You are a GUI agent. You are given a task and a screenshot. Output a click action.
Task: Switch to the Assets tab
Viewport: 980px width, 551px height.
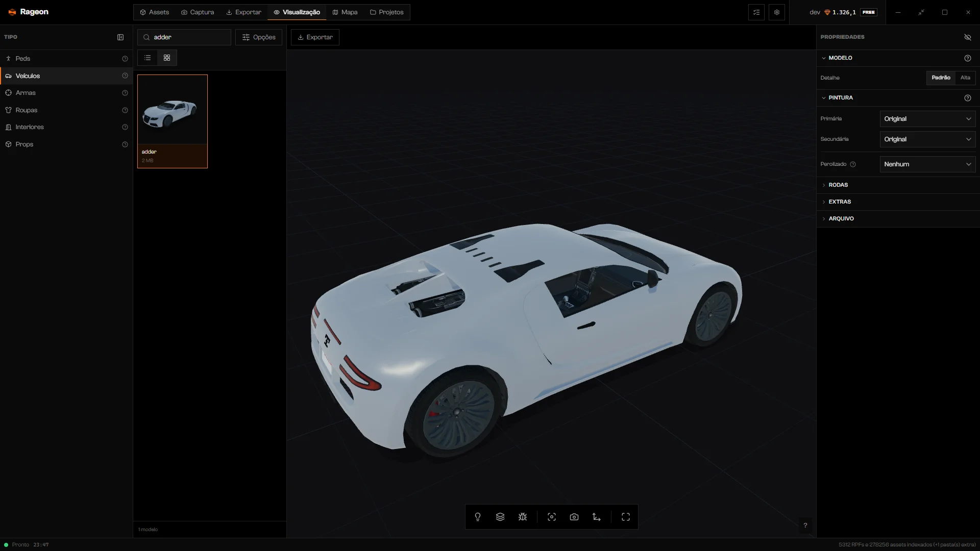pos(155,12)
